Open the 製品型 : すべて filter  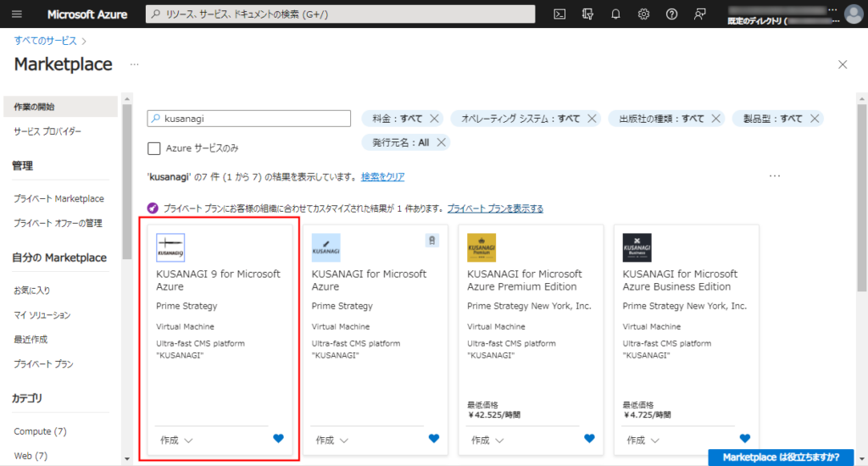tap(772, 119)
